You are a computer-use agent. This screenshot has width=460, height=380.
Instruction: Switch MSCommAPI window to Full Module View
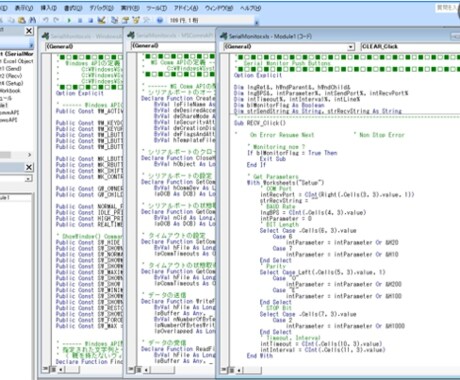coord(139,369)
